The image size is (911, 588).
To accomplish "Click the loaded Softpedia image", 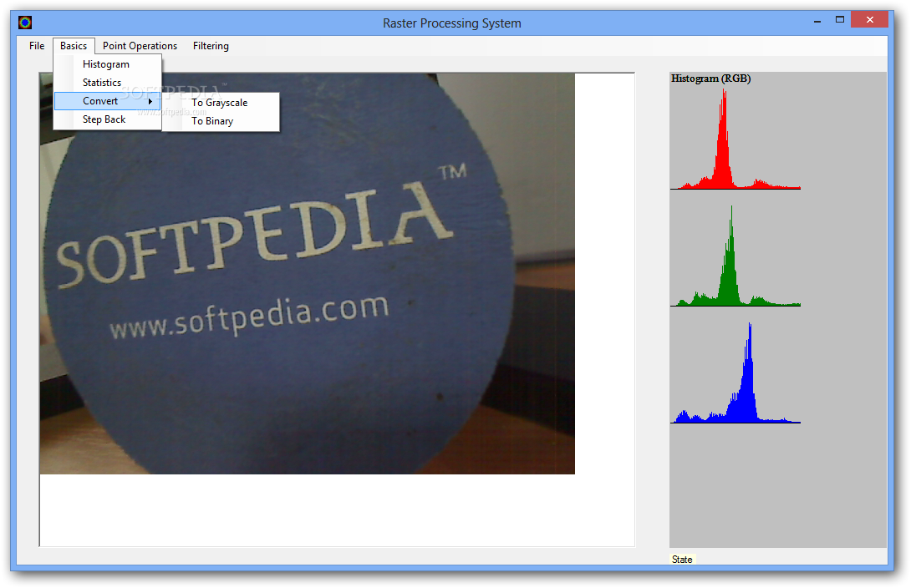I will pos(308,273).
